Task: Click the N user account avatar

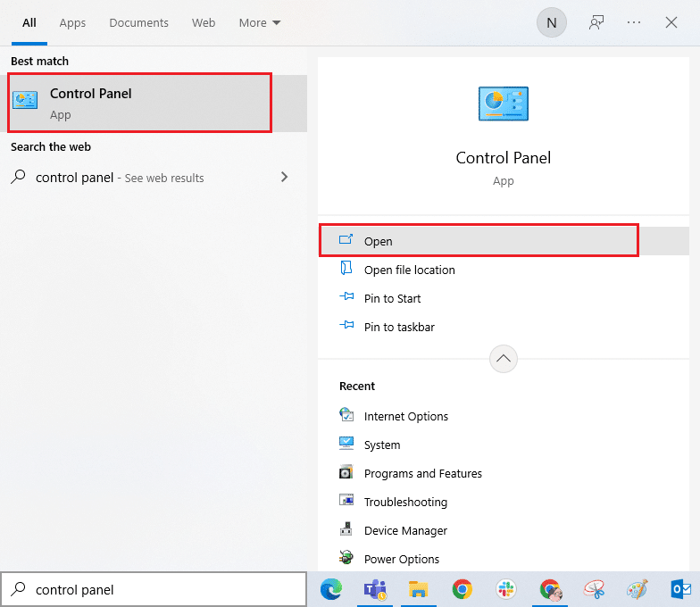Action: 552,22
